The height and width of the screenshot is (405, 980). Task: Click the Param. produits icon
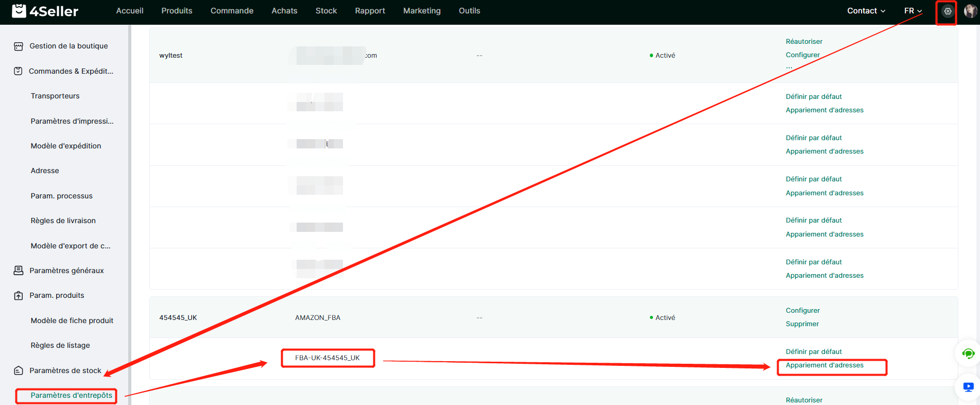(x=19, y=296)
